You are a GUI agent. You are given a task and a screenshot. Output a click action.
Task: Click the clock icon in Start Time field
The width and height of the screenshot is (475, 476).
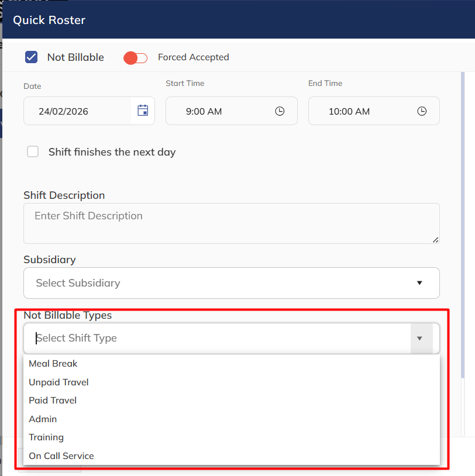click(280, 111)
